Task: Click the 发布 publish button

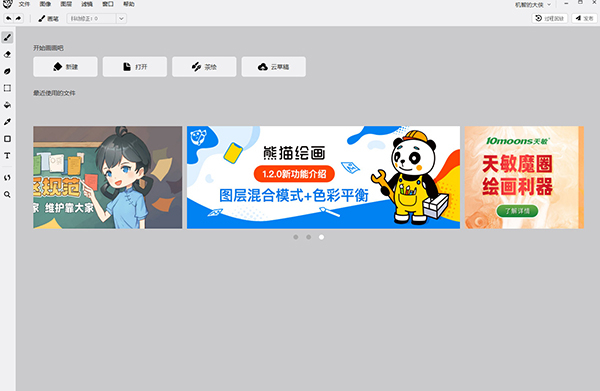Action: (584, 18)
